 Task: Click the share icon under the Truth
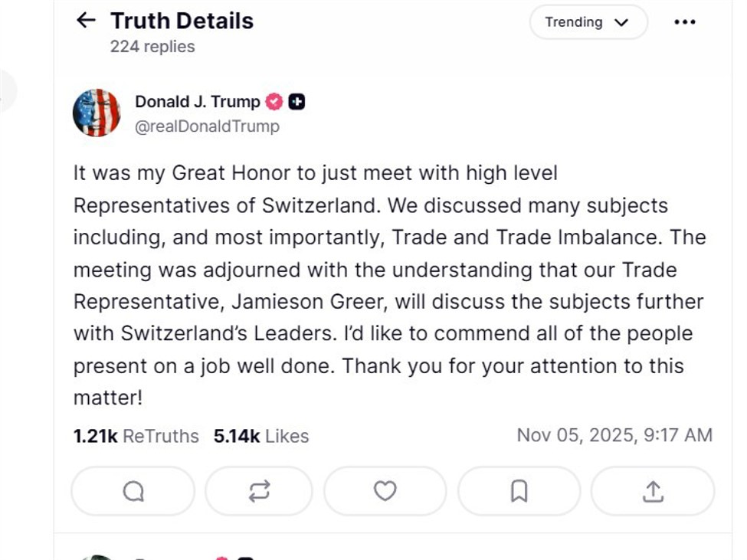pos(651,491)
